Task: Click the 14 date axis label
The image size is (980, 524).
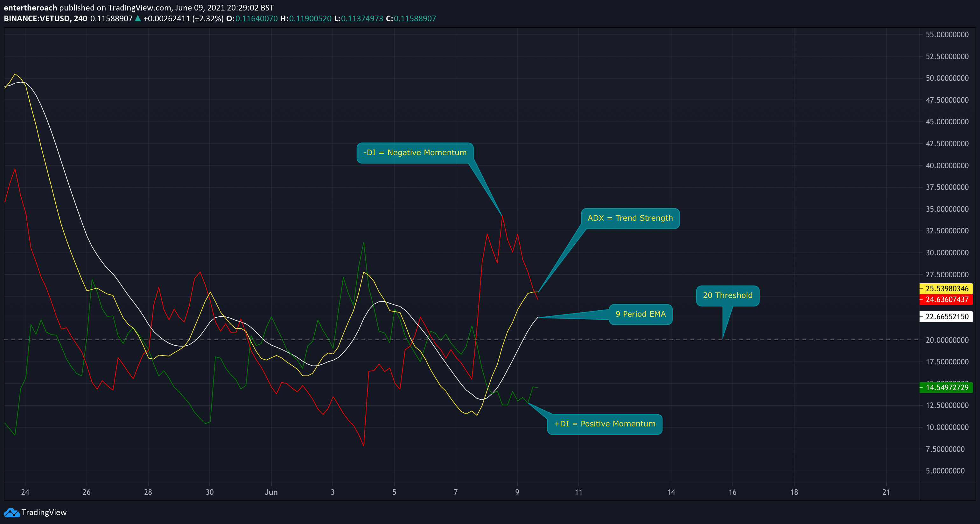Action: click(x=671, y=493)
